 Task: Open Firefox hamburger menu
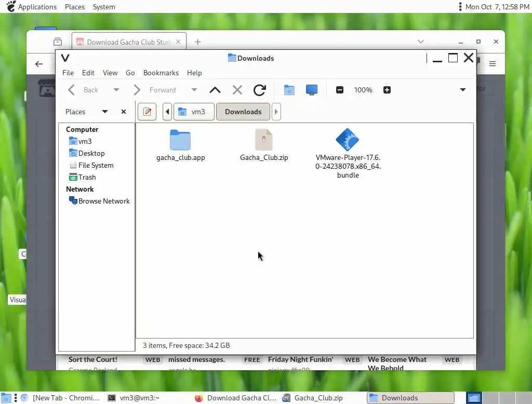click(493, 64)
